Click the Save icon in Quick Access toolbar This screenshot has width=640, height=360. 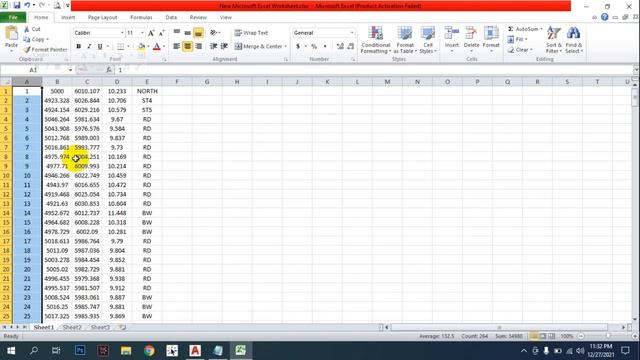click(17, 6)
